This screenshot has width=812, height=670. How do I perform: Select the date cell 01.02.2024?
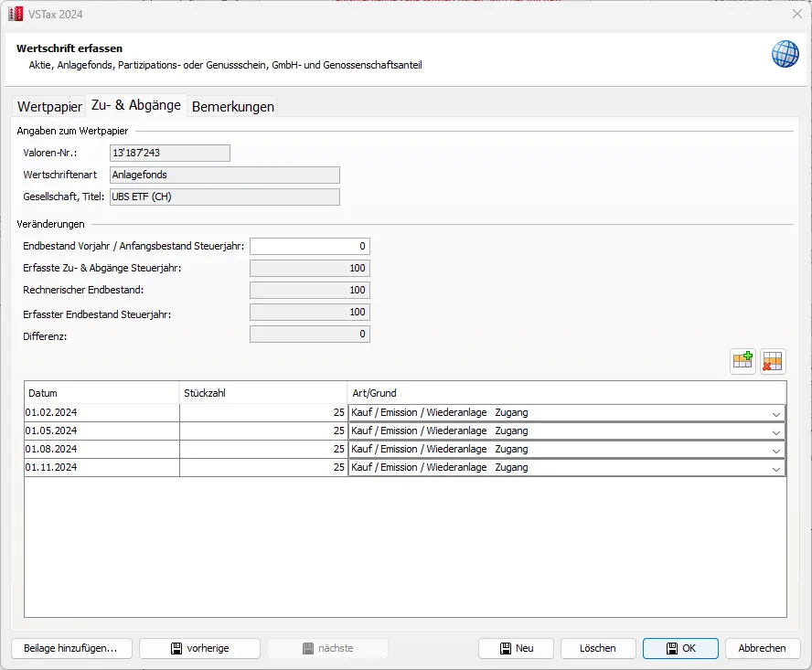click(101, 412)
